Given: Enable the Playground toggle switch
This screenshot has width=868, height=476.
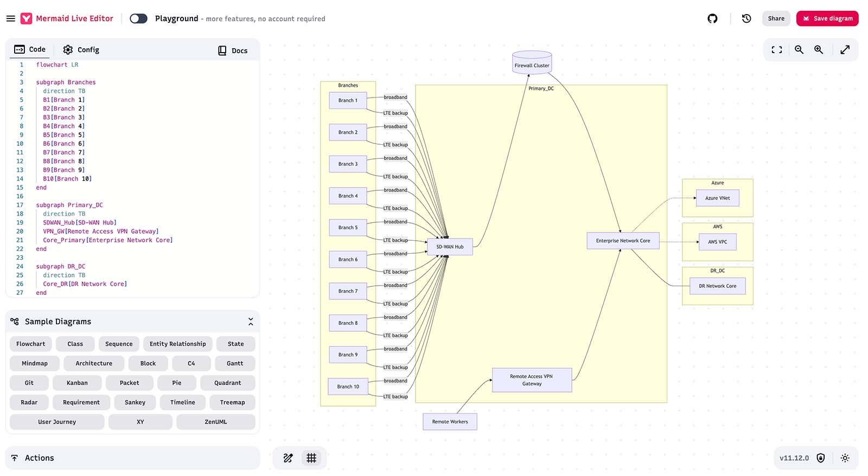Looking at the screenshot, I should [x=138, y=18].
